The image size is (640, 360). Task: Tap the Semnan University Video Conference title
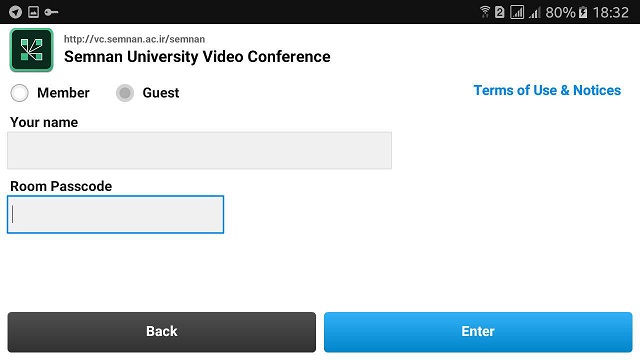click(197, 57)
